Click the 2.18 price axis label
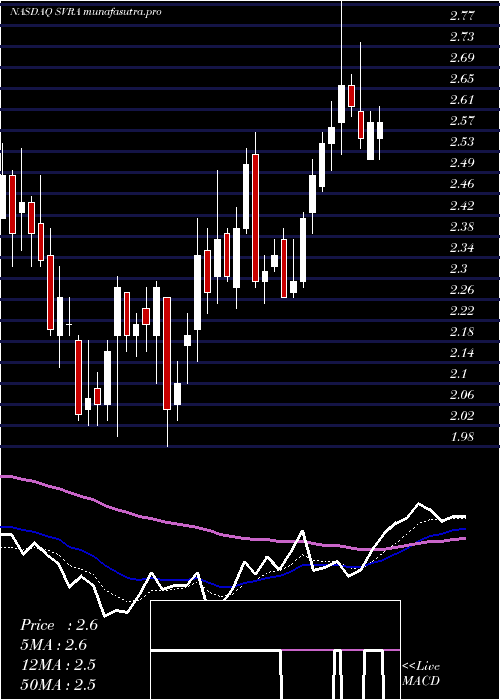This screenshot has height=700, width=500. (x=462, y=332)
